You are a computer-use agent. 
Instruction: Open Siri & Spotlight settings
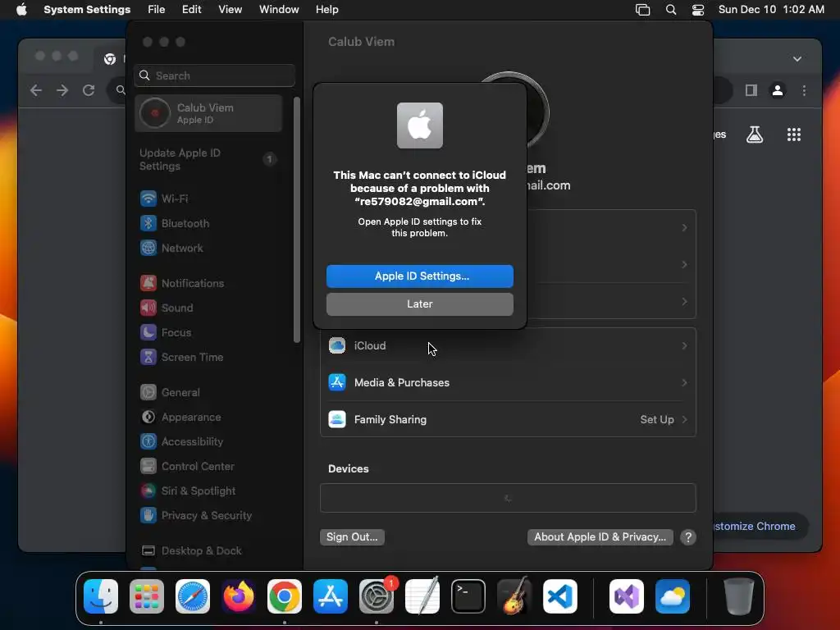[x=208, y=491]
